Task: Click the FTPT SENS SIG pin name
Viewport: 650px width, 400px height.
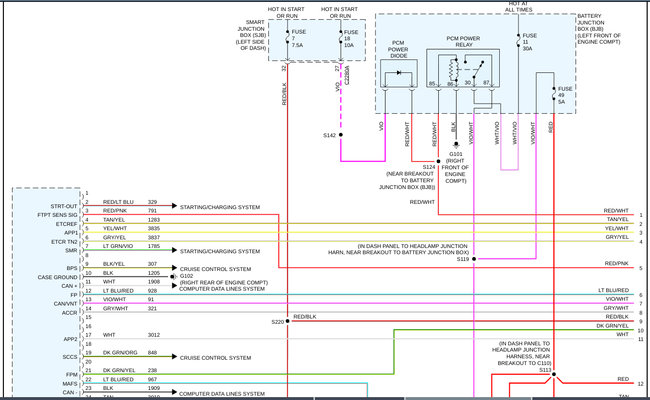Action: [57, 215]
